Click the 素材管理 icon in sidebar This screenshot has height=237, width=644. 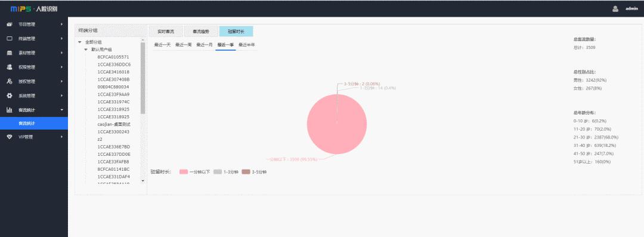pos(10,53)
